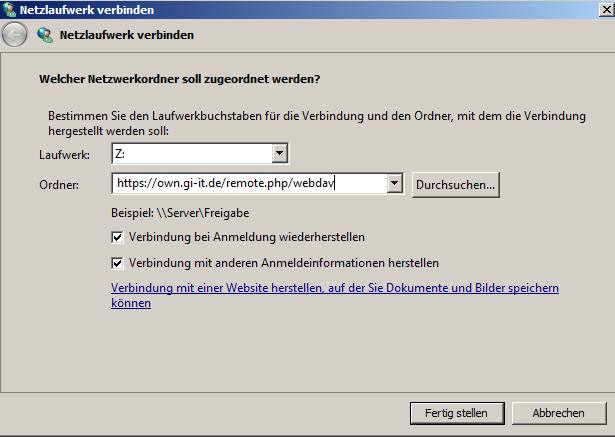Image resolution: width=615 pixels, height=437 pixels.
Task: Click the network drive icon in title bar
Action: pos(11,10)
